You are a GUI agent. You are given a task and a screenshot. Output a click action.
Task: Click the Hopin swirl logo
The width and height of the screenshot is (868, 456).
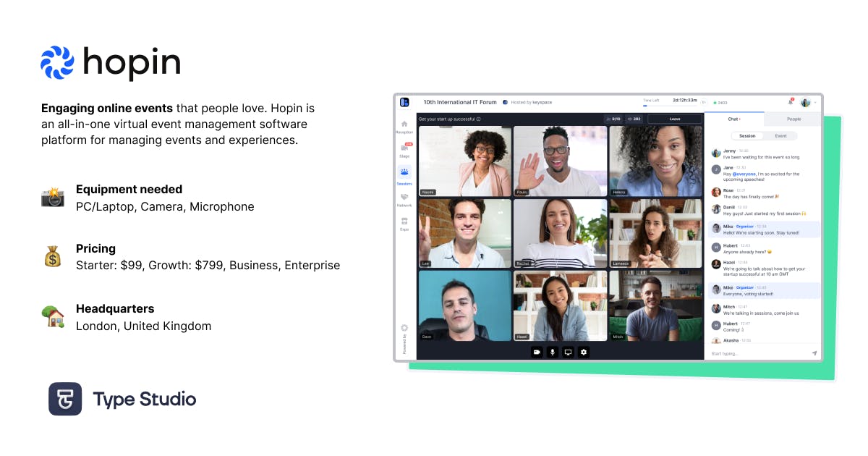click(x=57, y=62)
